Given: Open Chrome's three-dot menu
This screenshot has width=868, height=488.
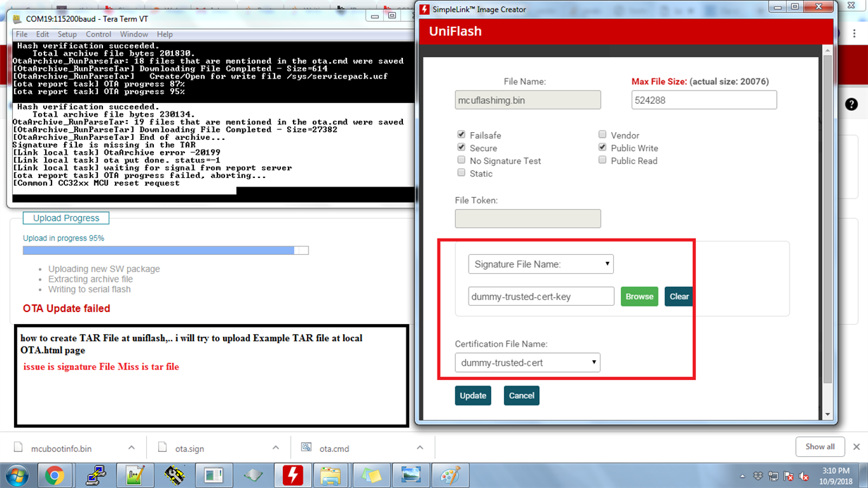Looking at the screenshot, I should click(855, 34).
